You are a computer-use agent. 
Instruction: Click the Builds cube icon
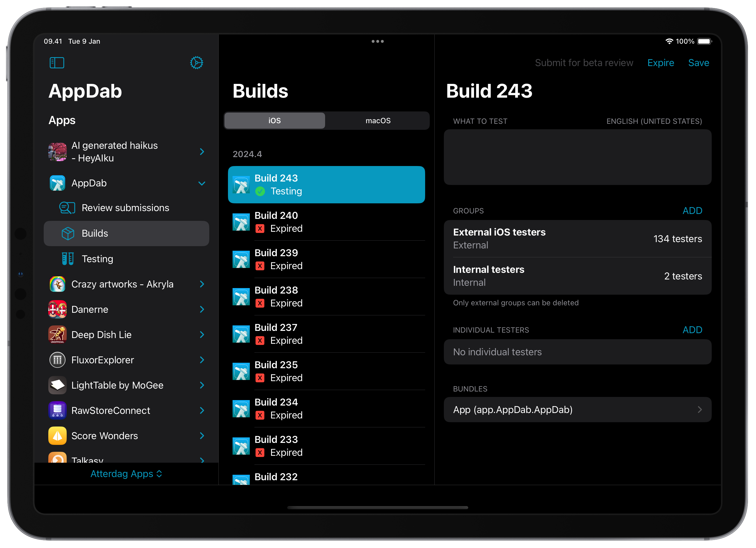pyautogui.click(x=68, y=233)
